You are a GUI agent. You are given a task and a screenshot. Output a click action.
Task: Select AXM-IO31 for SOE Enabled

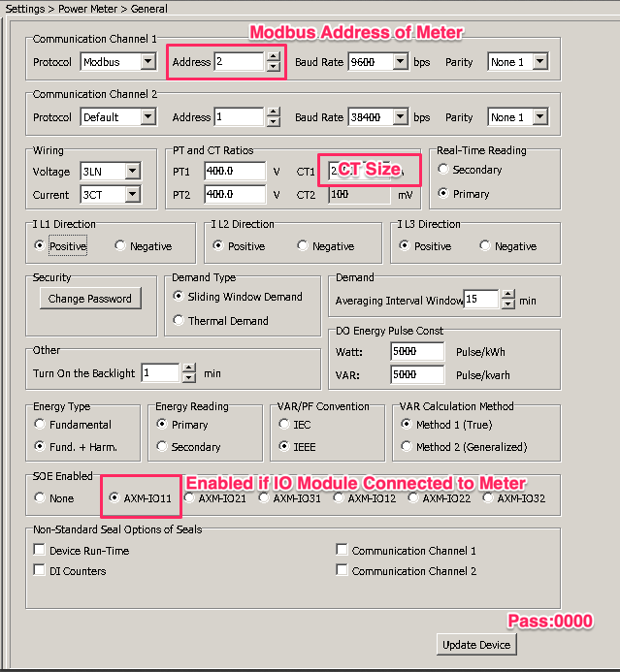pyautogui.click(x=290, y=498)
